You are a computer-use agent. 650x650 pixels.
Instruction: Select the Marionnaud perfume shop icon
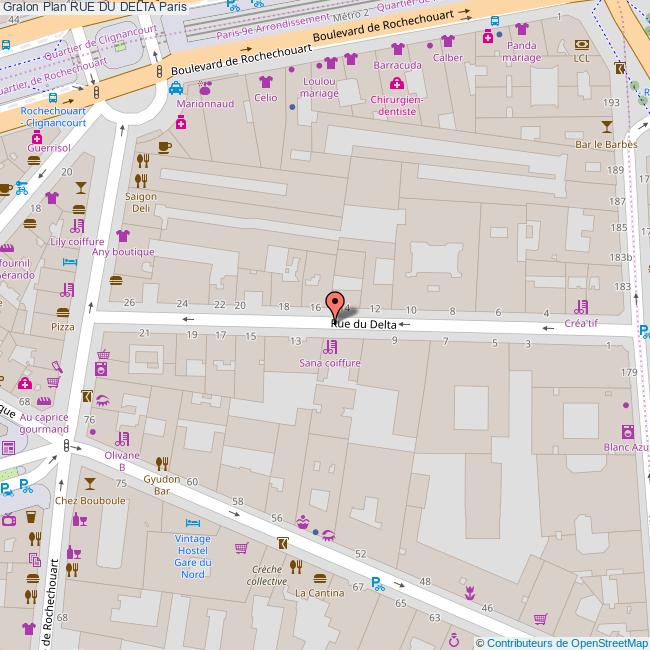point(205,87)
